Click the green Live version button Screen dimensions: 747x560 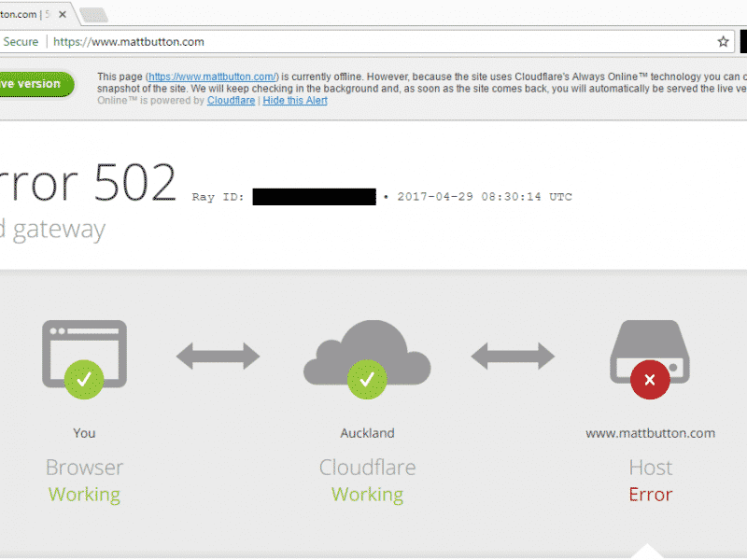(36, 84)
